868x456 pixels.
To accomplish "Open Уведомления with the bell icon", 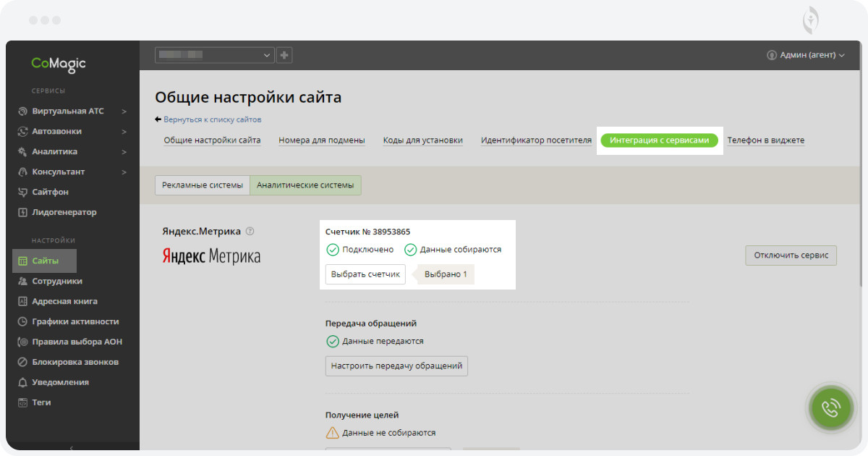I will click(60, 382).
